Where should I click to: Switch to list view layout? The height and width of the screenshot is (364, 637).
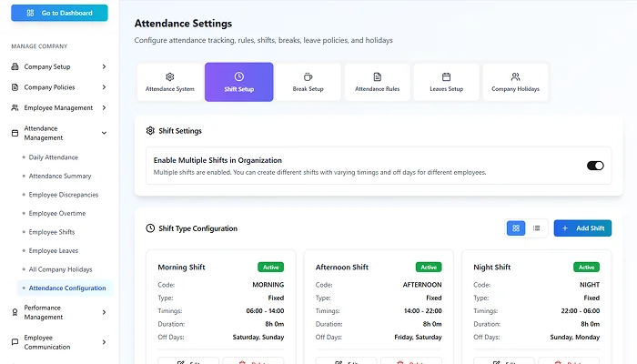pos(536,228)
